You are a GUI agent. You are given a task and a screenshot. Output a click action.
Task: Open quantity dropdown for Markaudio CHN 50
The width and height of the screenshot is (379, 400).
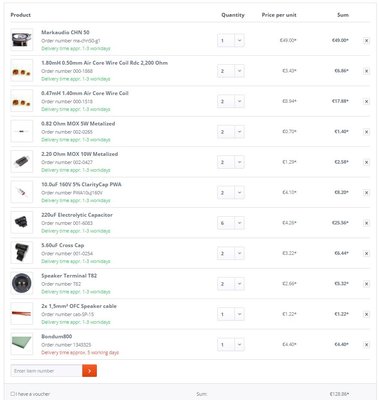tap(231, 41)
